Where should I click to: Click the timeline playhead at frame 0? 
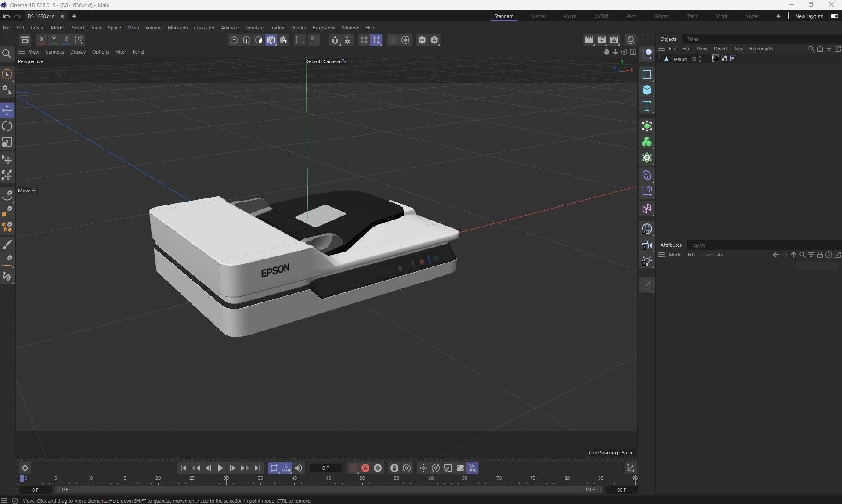[x=22, y=479]
